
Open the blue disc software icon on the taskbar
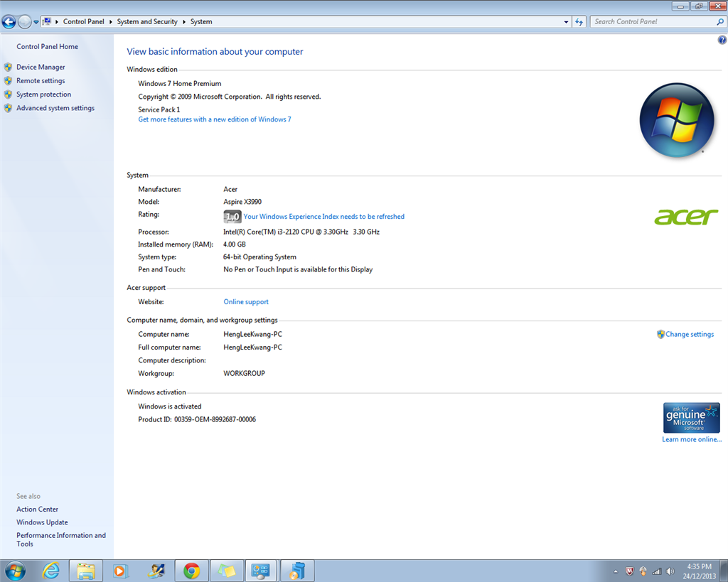coord(297,571)
